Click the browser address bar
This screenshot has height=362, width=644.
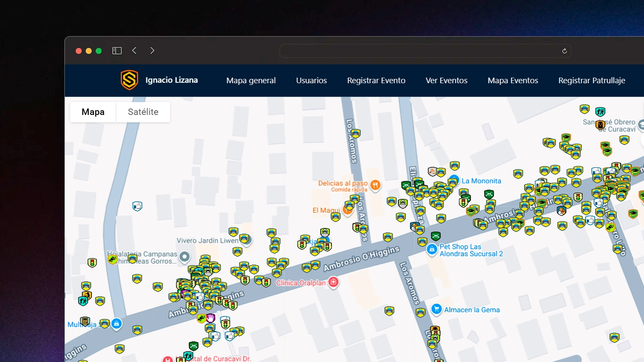click(x=421, y=51)
